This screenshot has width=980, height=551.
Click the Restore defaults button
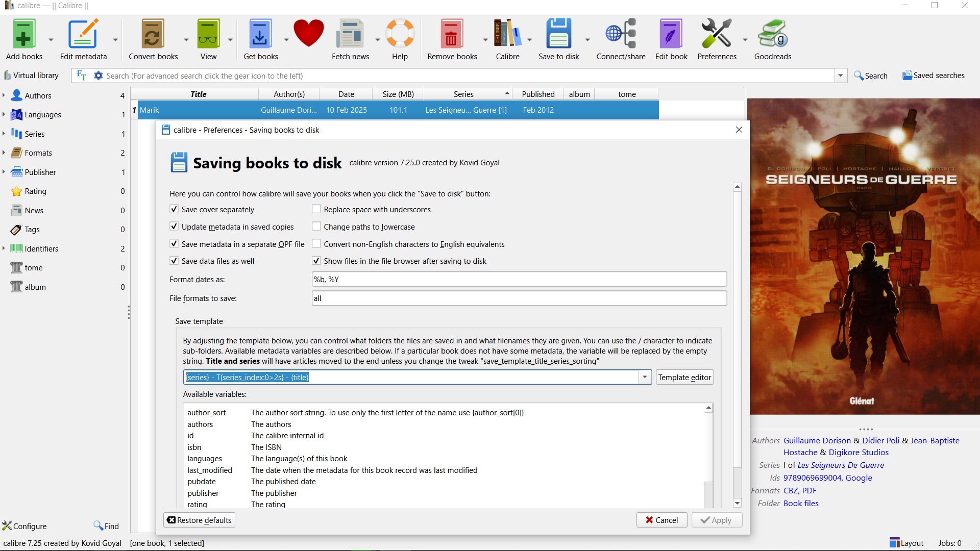199,520
